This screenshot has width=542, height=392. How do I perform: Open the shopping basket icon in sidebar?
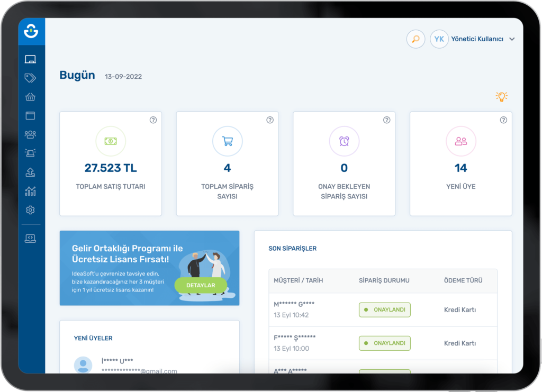pos(30,97)
